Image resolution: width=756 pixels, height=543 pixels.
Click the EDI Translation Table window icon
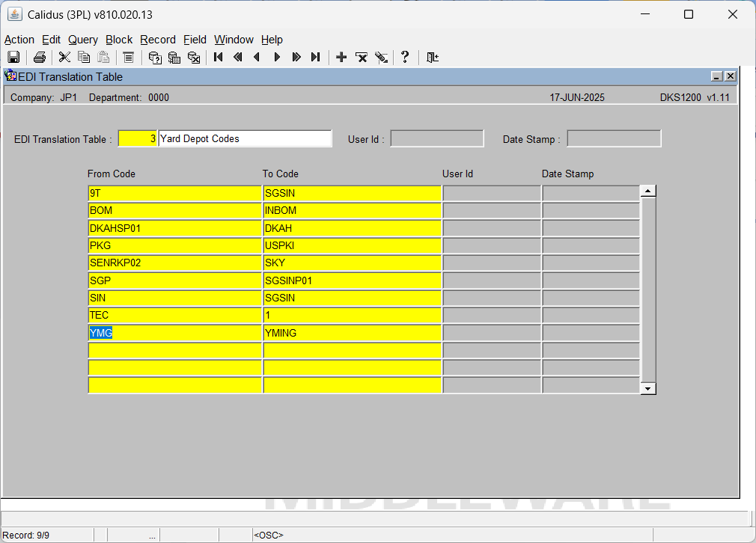(10, 76)
